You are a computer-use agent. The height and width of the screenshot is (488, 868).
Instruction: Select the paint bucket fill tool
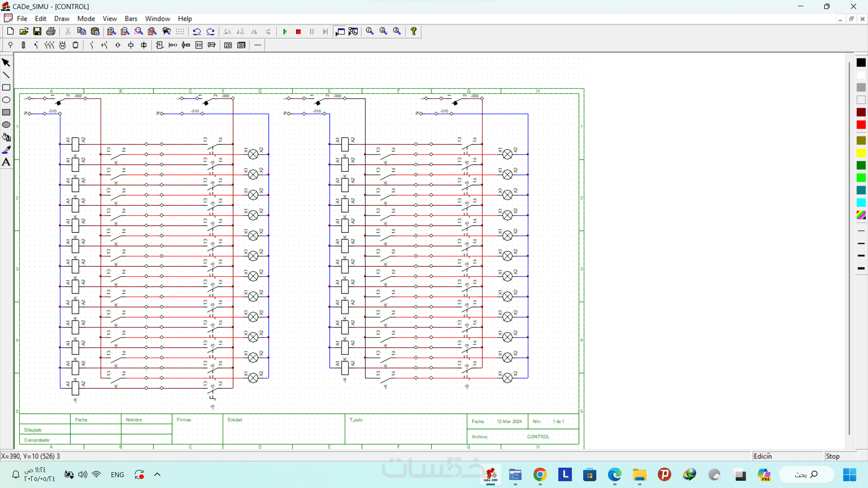point(6,137)
